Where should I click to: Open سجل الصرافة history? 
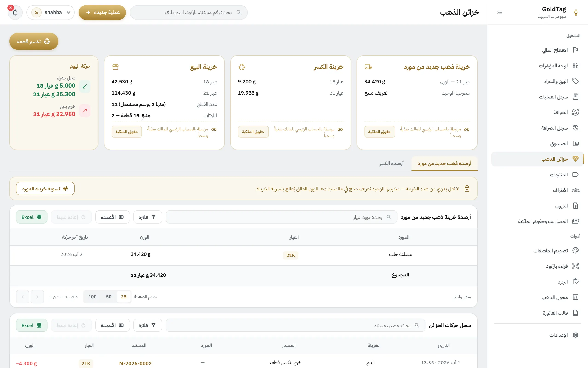coord(537,128)
